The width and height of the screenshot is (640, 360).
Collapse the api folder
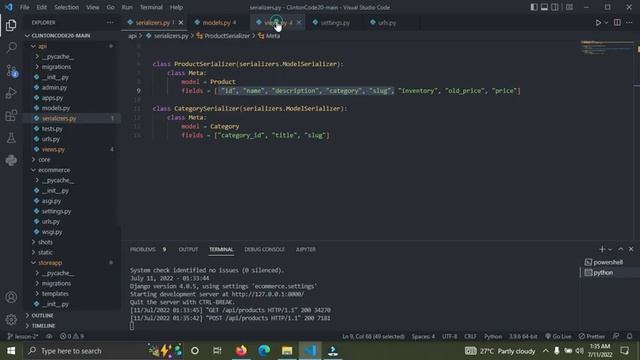click(x=42, y=46)
